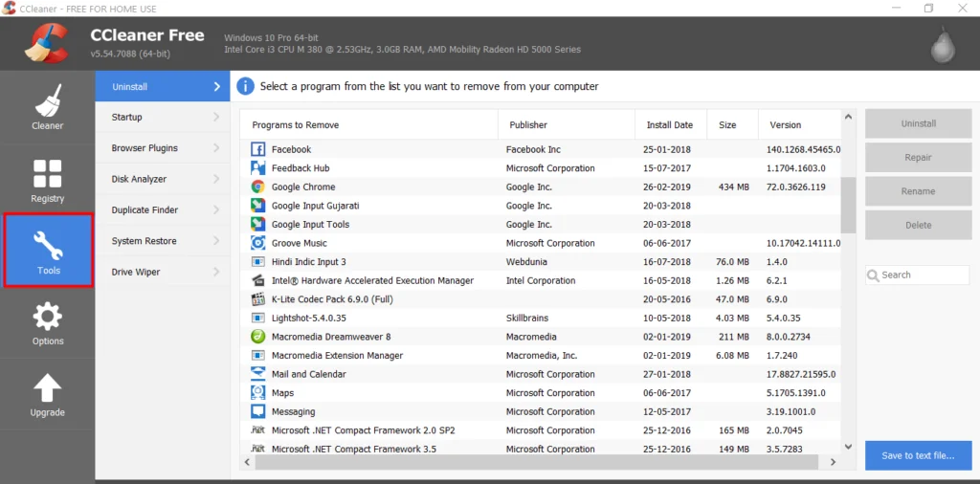Select the Google Chrome icon
The image size is (980, 484).
(257, 187)
